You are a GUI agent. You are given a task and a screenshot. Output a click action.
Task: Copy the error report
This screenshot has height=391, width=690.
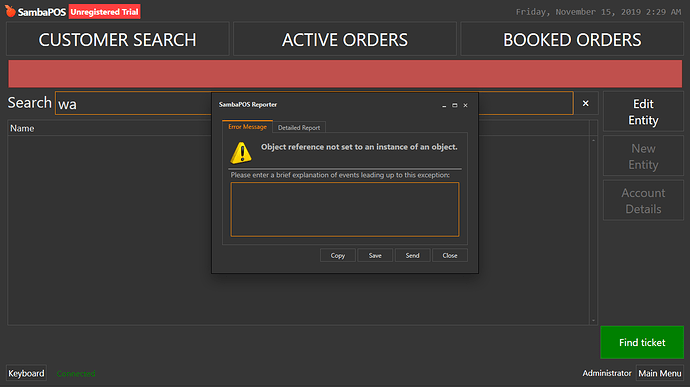(338, 256)
